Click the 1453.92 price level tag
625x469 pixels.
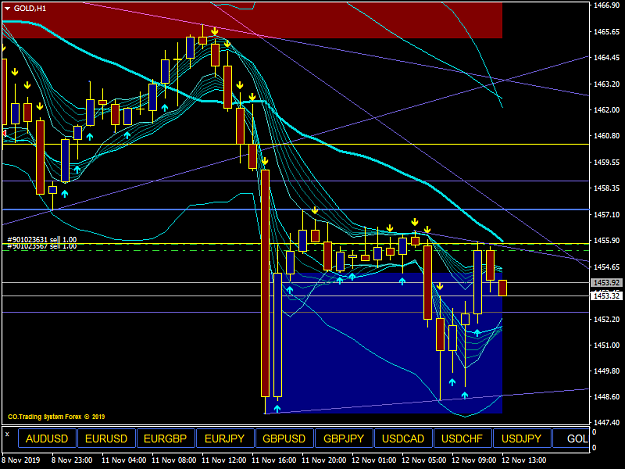(x=607, y=283)
